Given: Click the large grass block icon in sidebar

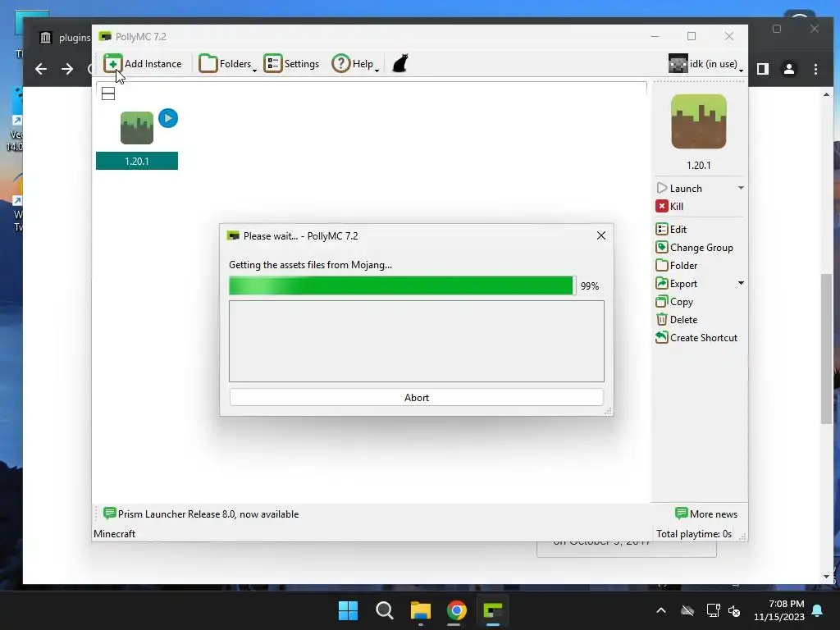Looking at the screenshot, I should click(x=699, y=121).
